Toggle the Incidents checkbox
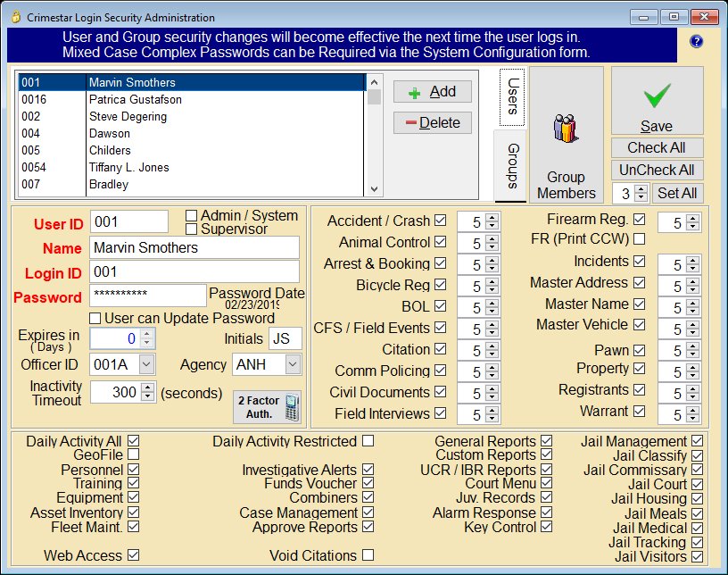The width and height of the screenshot is (728, 575). [x=640, y=262]
